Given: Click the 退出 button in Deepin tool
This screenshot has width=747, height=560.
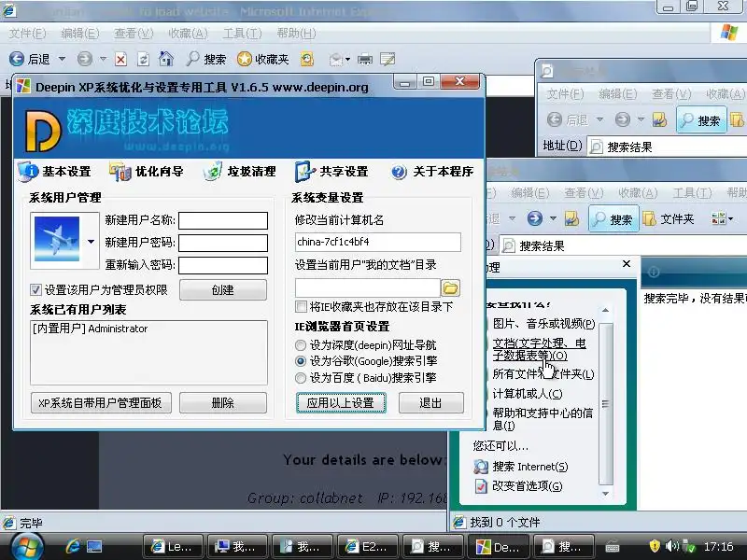Looking at the screenshot, I should [431, 403].
